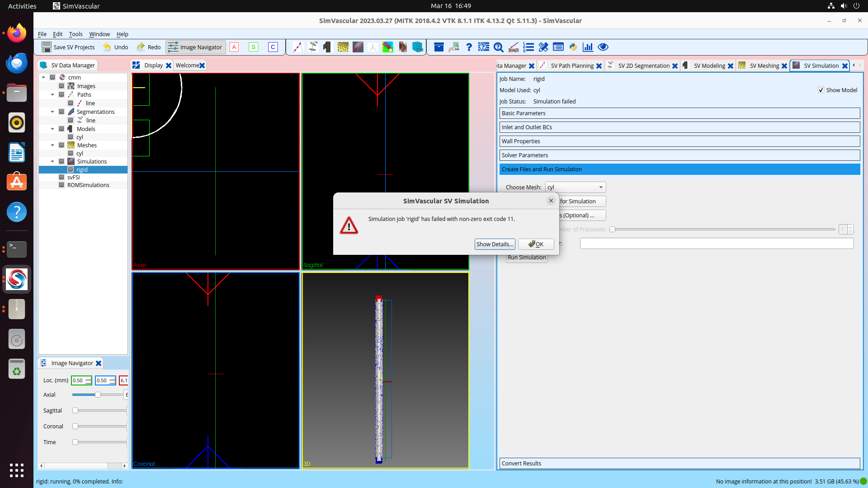Toggle visibility checkbox for Segmentations node
Screen dimensions: 868x488
(61, 112)
